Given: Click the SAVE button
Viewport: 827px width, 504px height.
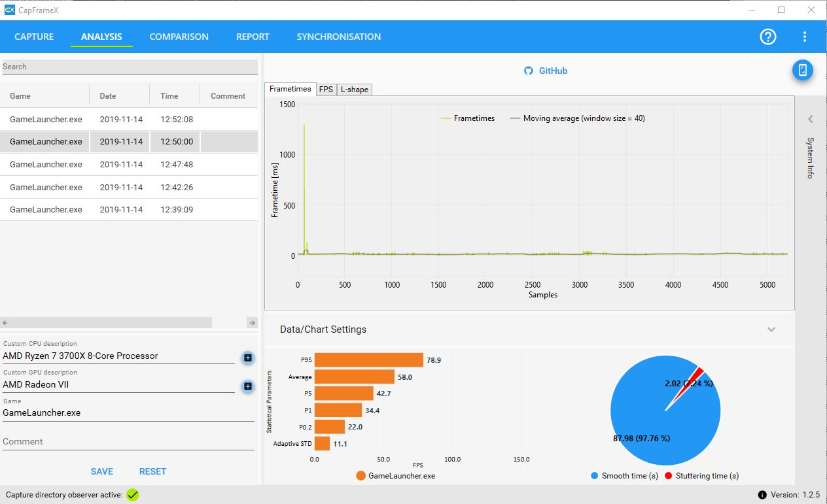Looking at the screenshot, I should 102,471.
